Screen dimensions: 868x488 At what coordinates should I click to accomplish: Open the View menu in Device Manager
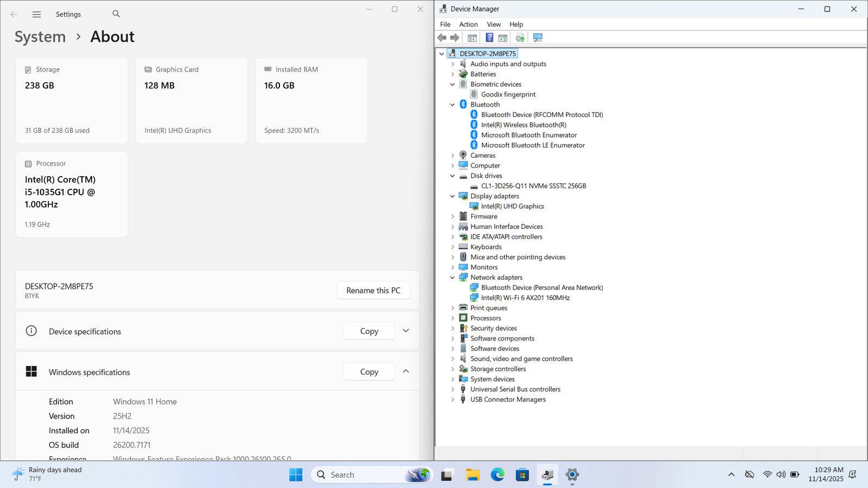(x=493, y=24)
